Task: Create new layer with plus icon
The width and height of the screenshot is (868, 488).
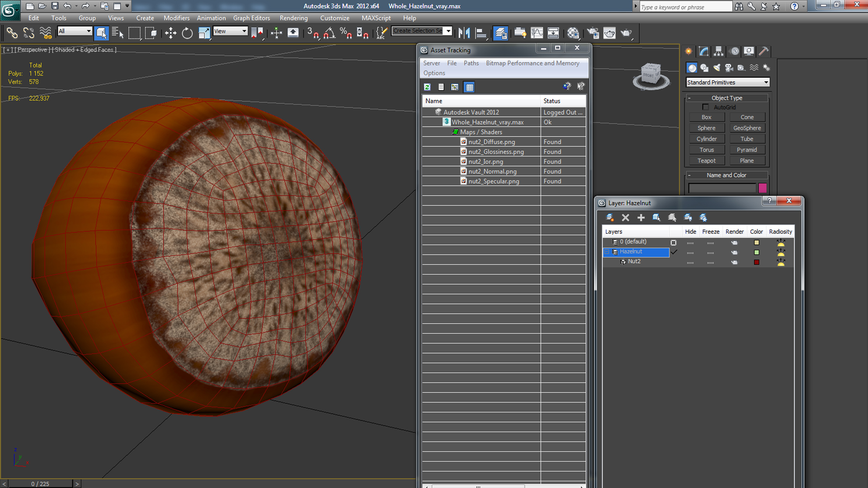Action: coord(641,218)
